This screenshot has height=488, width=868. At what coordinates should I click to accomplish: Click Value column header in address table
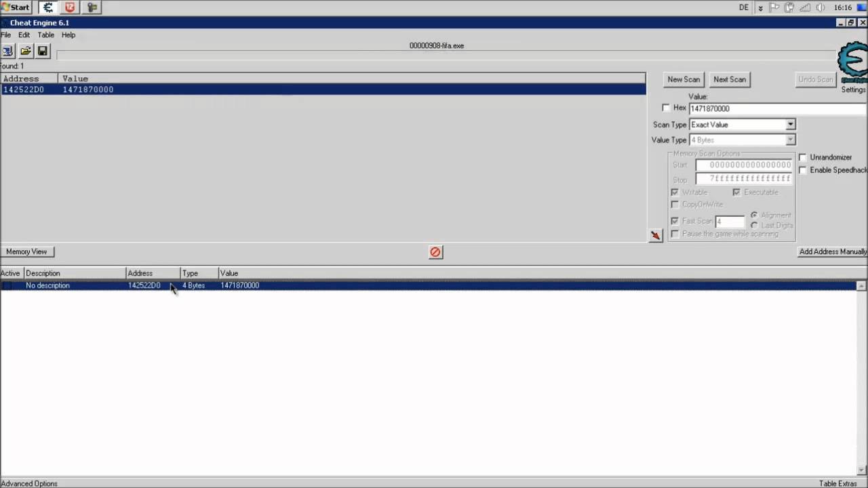tap(542, 273)
